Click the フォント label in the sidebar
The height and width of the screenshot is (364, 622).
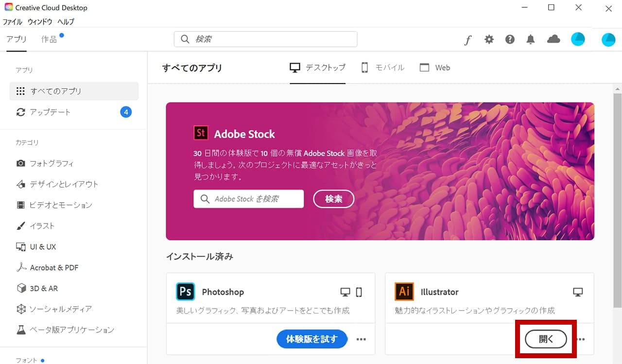(27, 360)
